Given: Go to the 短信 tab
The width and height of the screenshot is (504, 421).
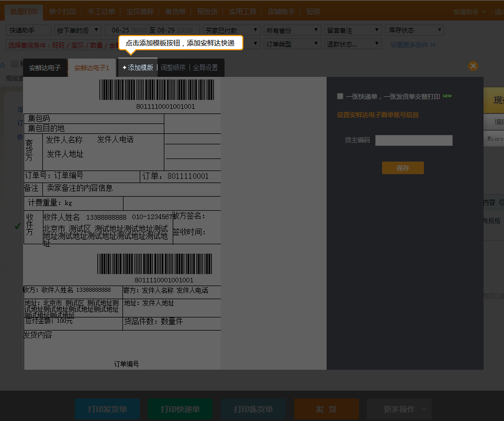Looking at the screenshot, I should pyautogui.click(x=313, y=12).
